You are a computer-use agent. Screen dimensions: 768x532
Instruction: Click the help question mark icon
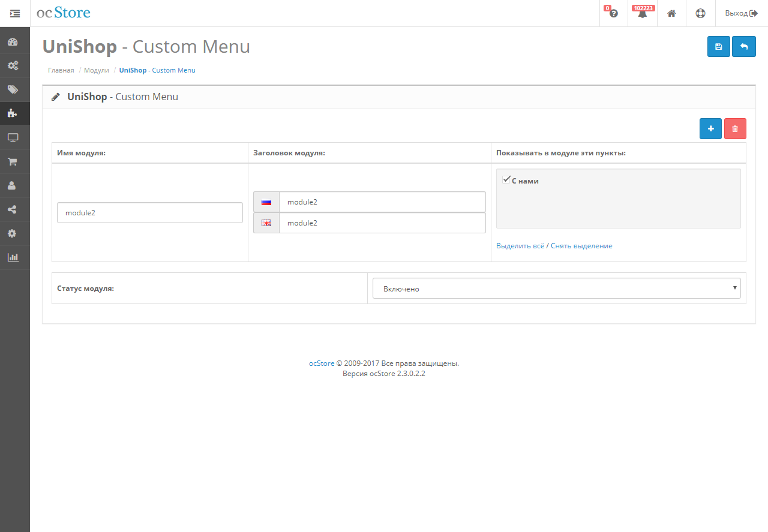pos(614,13)
